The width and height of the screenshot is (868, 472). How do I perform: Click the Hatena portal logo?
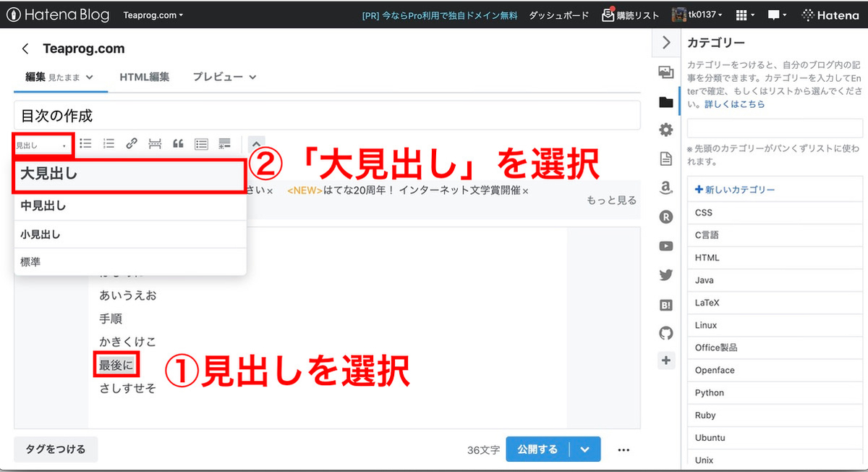[x=830, y=15]
